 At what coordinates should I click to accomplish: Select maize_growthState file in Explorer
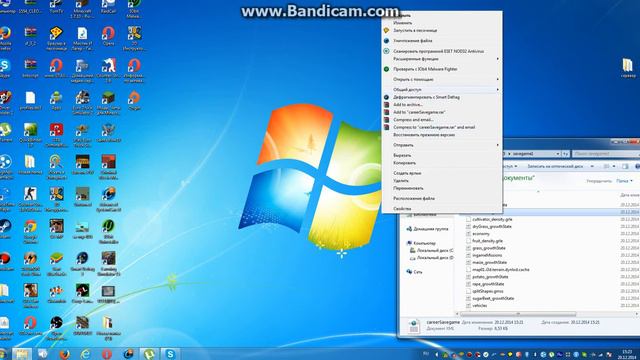489,262
